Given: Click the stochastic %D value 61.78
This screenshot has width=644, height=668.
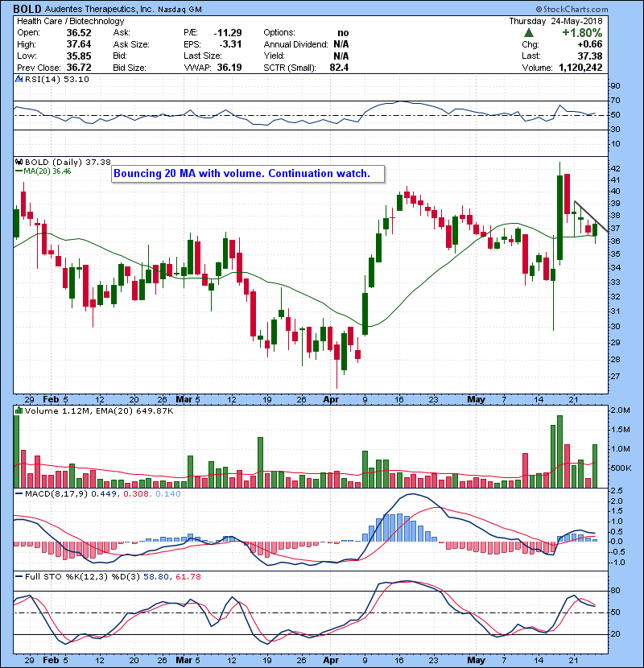Looking at the screenshot, I should (x=188, y=577).
